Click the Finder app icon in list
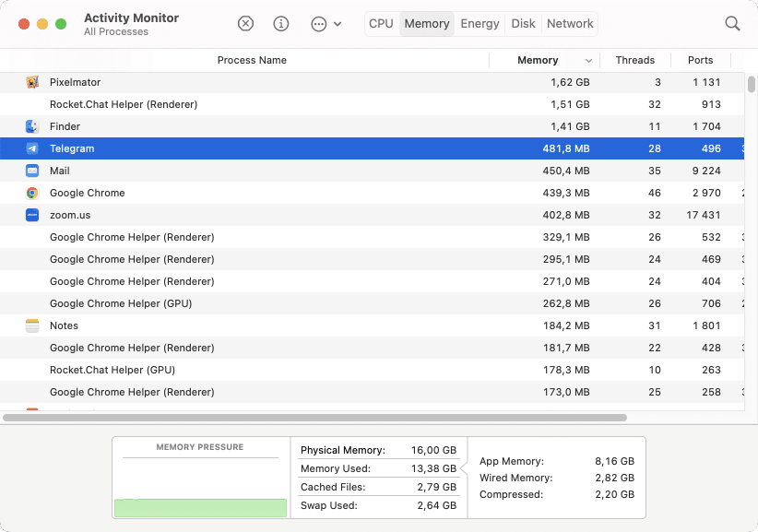The image size is (758, 532). pos(32,126)
